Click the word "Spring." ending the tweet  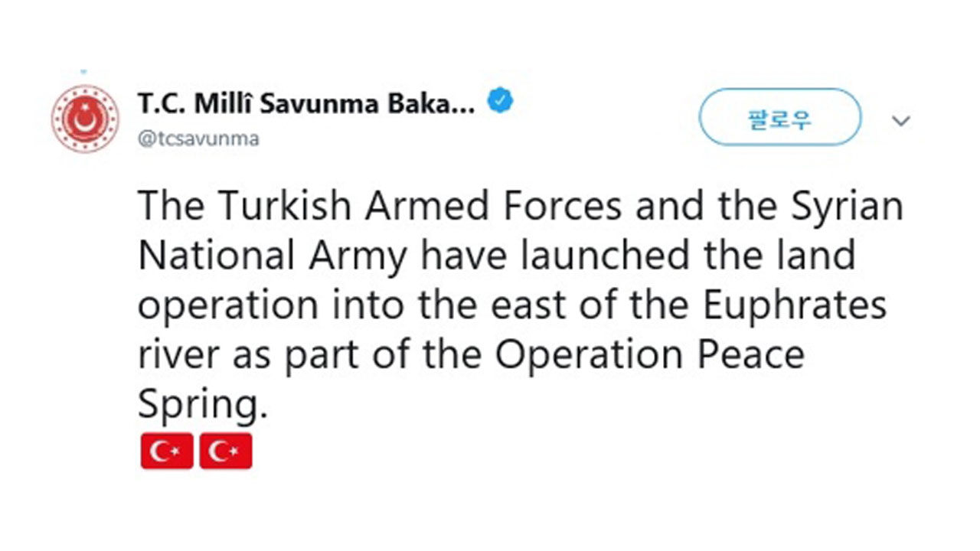[203, 406]
